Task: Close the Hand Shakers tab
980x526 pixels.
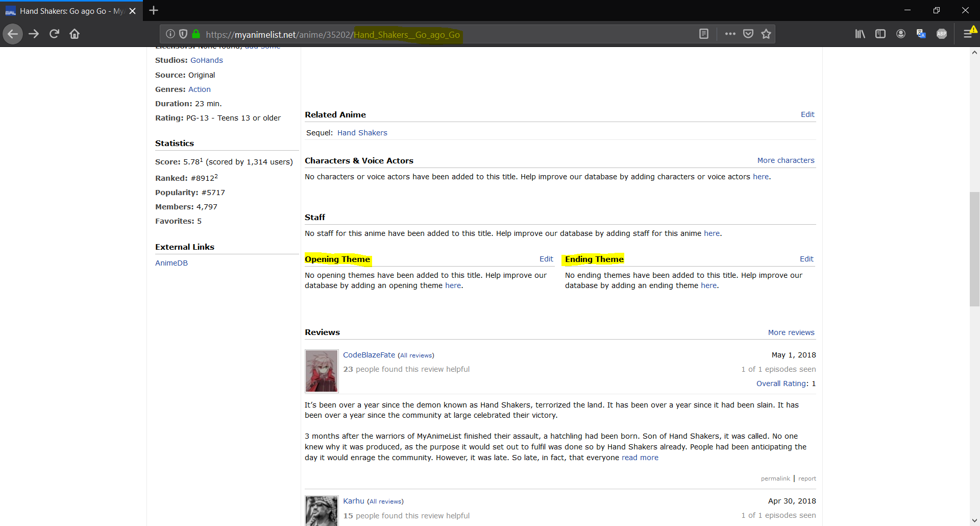Action: [x=132, y=11]
